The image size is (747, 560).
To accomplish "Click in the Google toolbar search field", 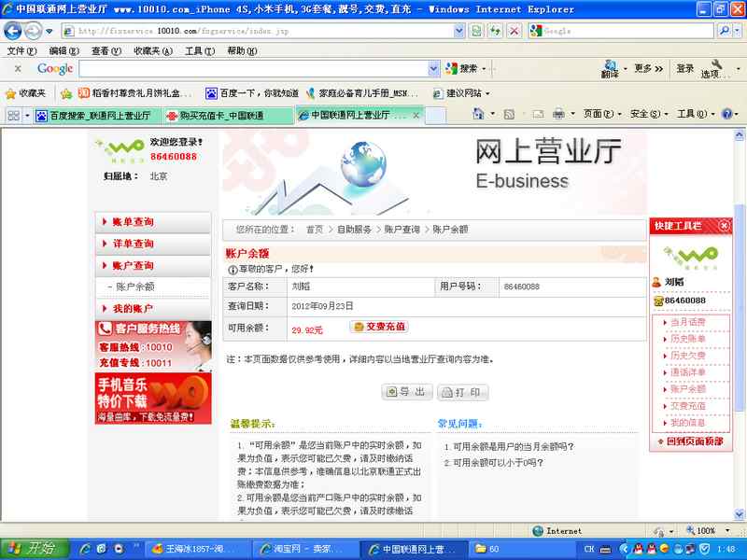I will [253, 69].
